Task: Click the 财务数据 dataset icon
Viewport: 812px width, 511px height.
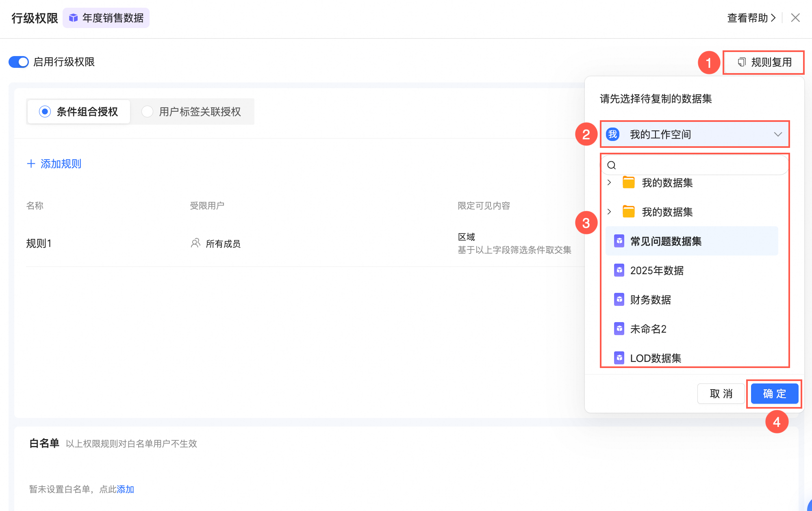Action: click(x=619, y=299)
